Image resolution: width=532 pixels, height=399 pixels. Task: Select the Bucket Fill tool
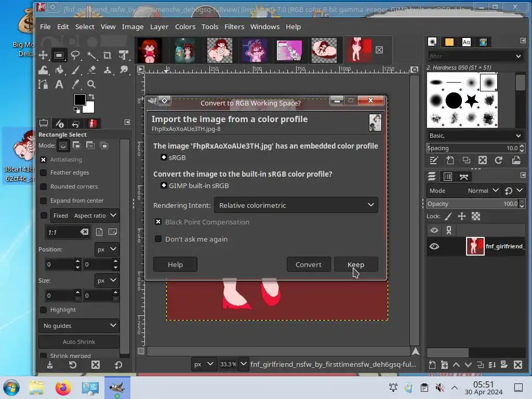click(59, 70)
